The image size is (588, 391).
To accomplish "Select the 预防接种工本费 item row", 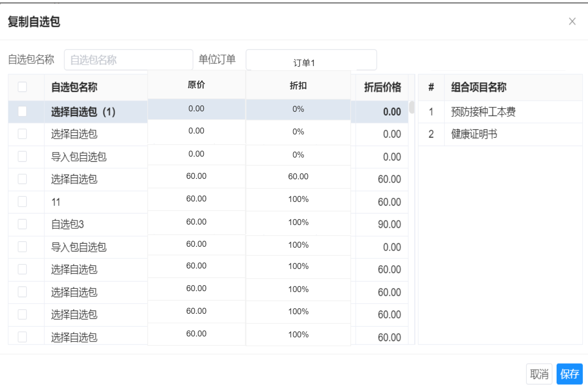I will click(x=483, y=112).
